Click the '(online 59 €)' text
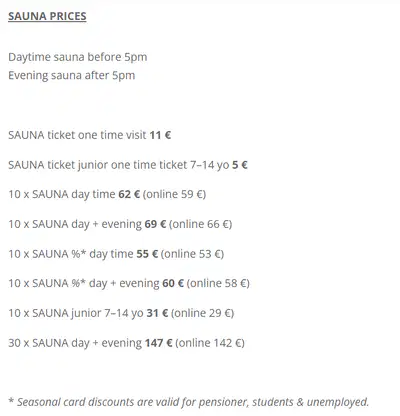Image resolution: width=400 pixels, height=416 pixels. [174, 194]
